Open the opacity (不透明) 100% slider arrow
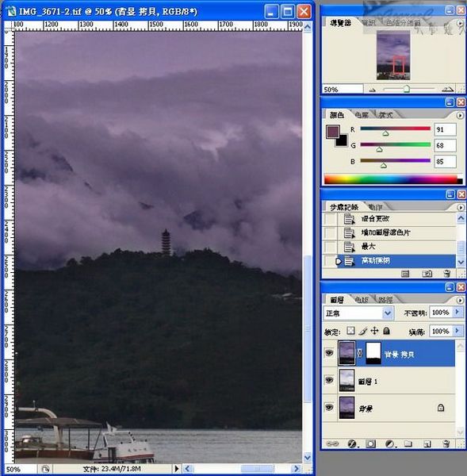Image resolution: width=467 pixels, height=476 pixels. pos(457,312)
